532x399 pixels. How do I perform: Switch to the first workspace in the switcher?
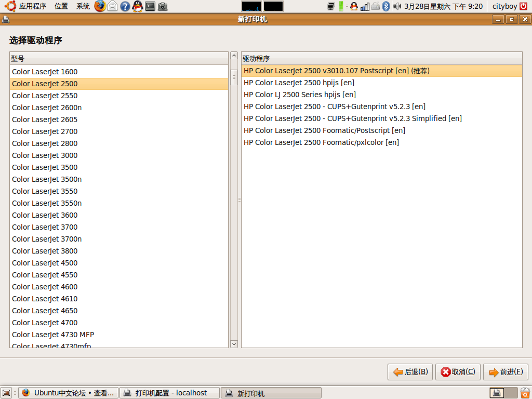tap(497, 393)
